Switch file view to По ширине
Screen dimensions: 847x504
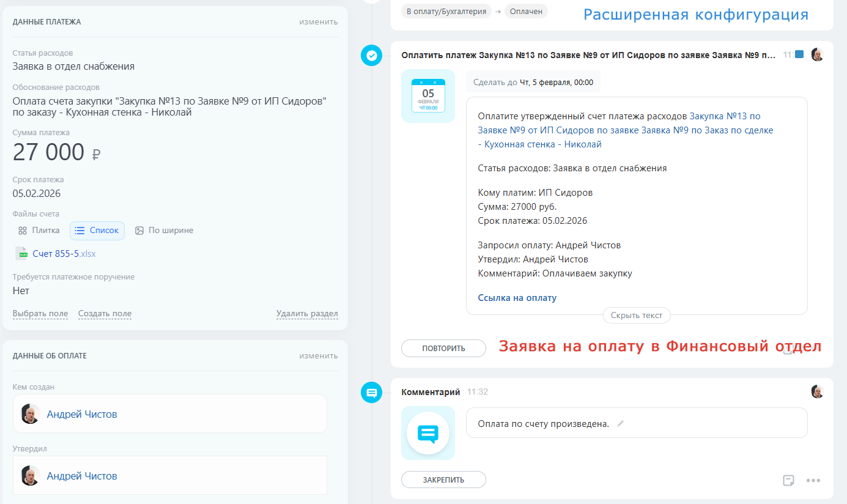tap(164, 231)
